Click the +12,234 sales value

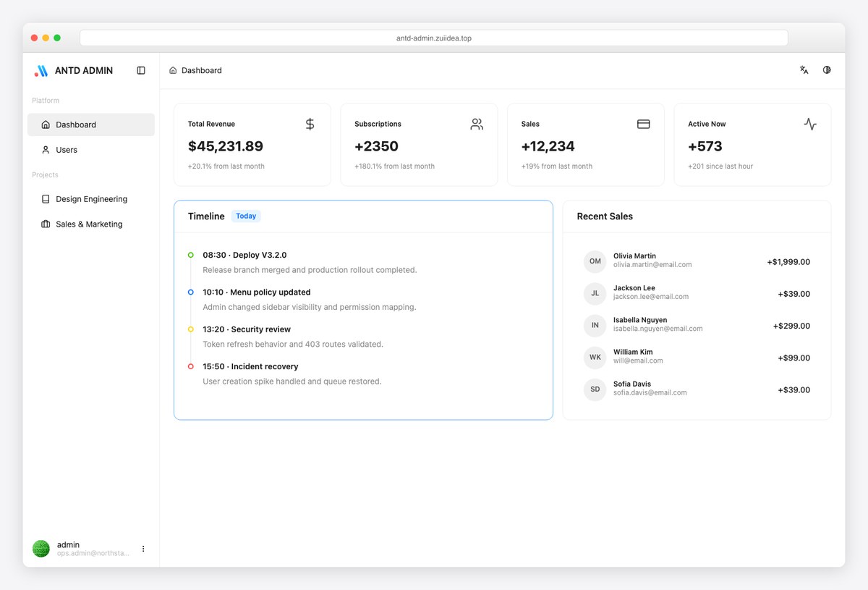point(548,146)
